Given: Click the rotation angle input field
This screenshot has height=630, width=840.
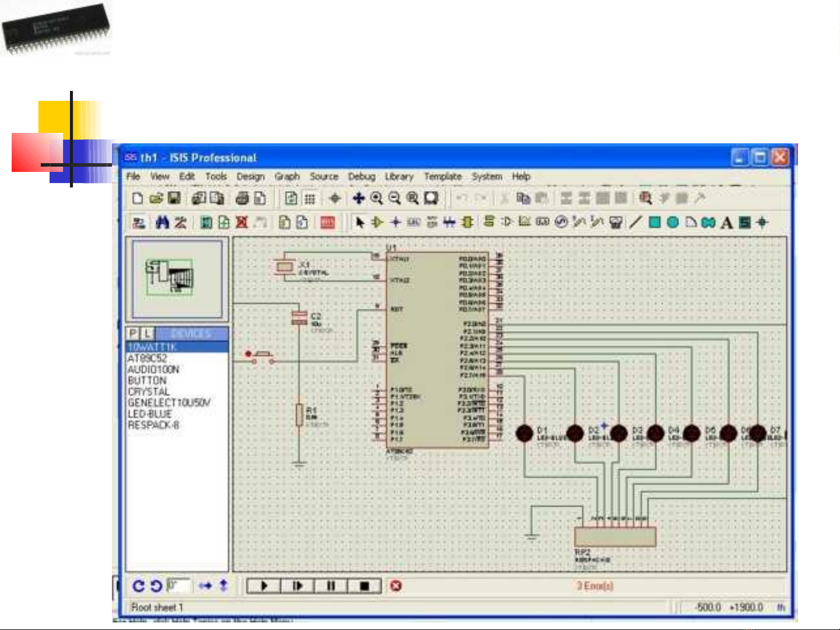Looking at the screenshot, I should pyautogui.click(x=178, y=585).
